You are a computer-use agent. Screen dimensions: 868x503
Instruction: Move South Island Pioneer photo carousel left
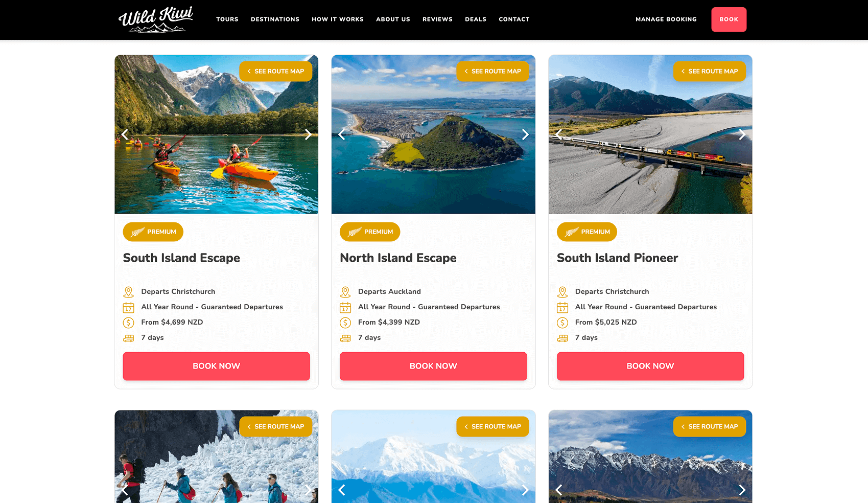pos(559,134)
